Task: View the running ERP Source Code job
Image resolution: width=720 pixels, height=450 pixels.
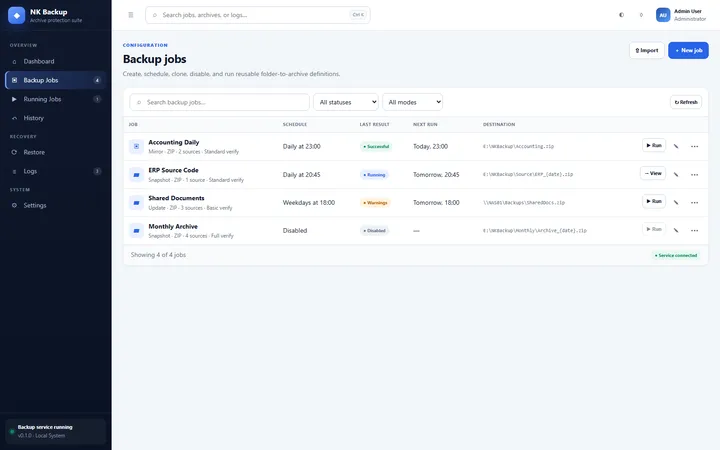Action: pyautogui.click(x=652, y=173)
